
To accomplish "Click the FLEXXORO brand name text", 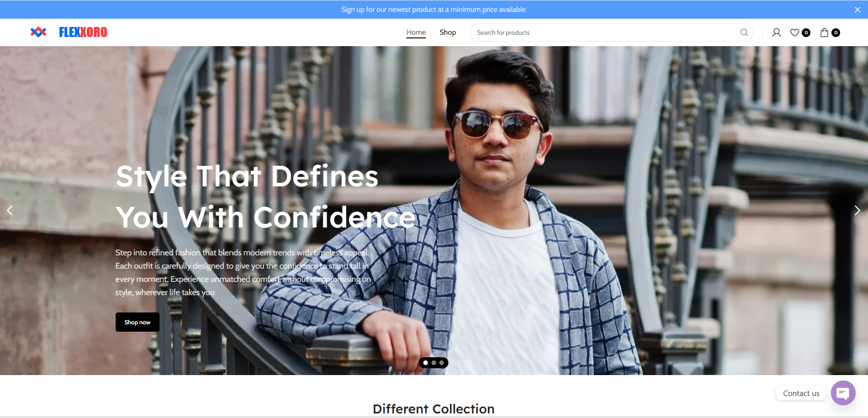I will coord(83,32).
